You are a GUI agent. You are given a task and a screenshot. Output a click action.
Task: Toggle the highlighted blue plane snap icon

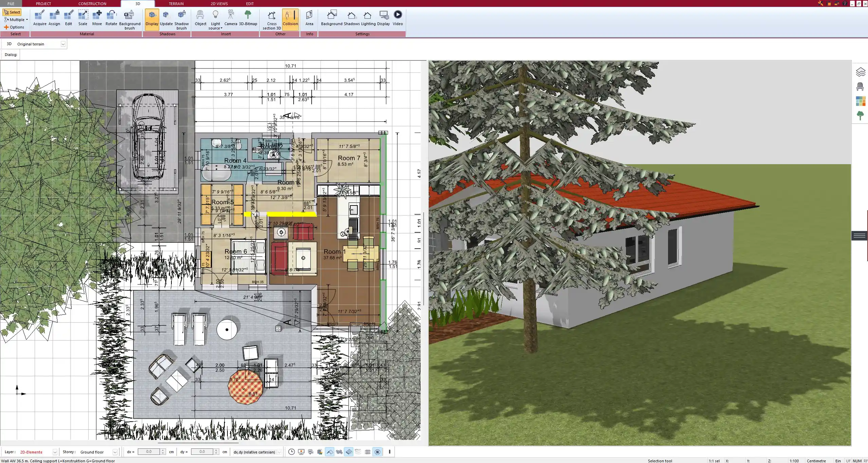[x=349, y=452]
